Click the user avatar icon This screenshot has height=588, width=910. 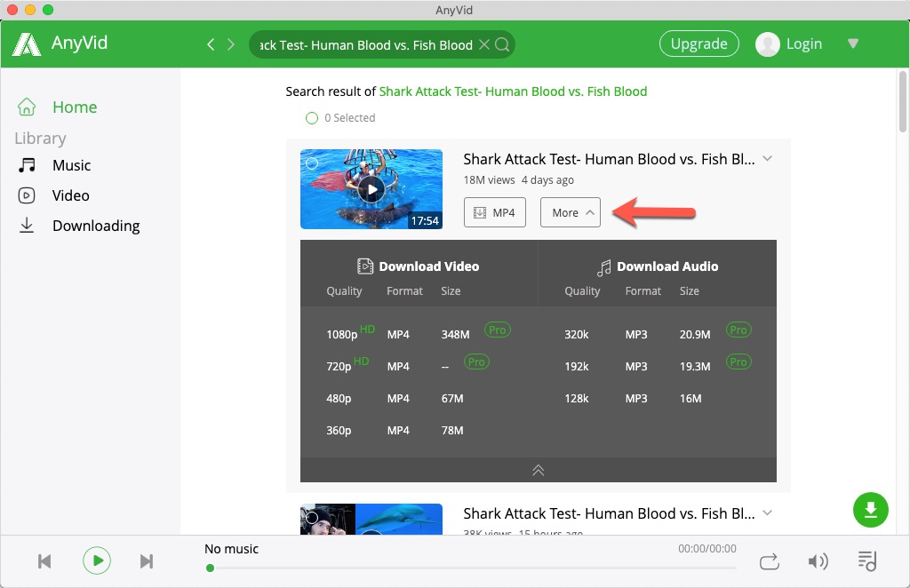coord(767,44)
